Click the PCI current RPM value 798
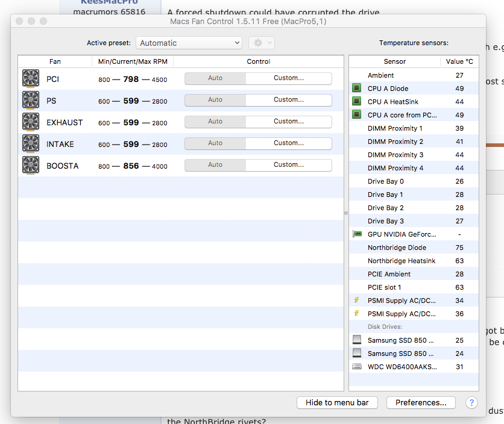The height and width of the screenshot is (424, 504). [x=131, y=79]
